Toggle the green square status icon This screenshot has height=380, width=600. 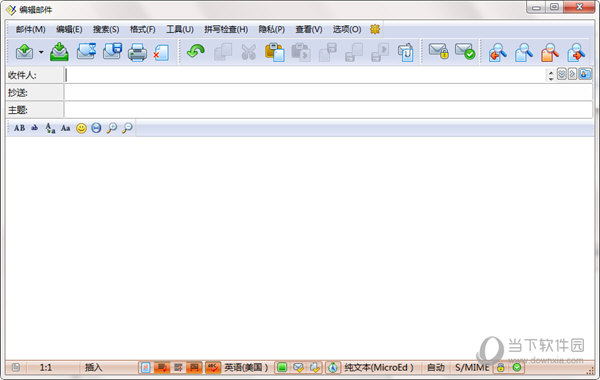[282, 368]
